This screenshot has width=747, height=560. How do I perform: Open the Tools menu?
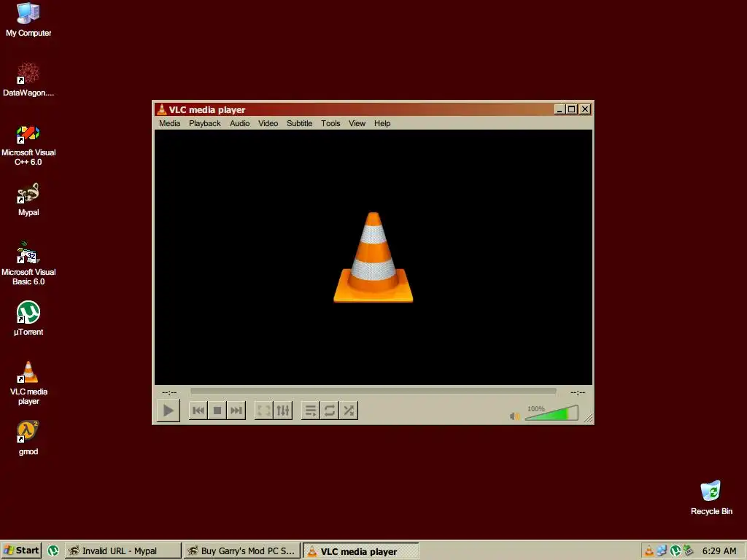point(330,123)
